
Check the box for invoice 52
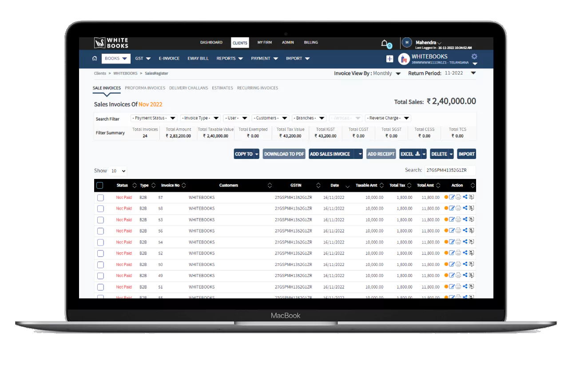tap(100, 254)
